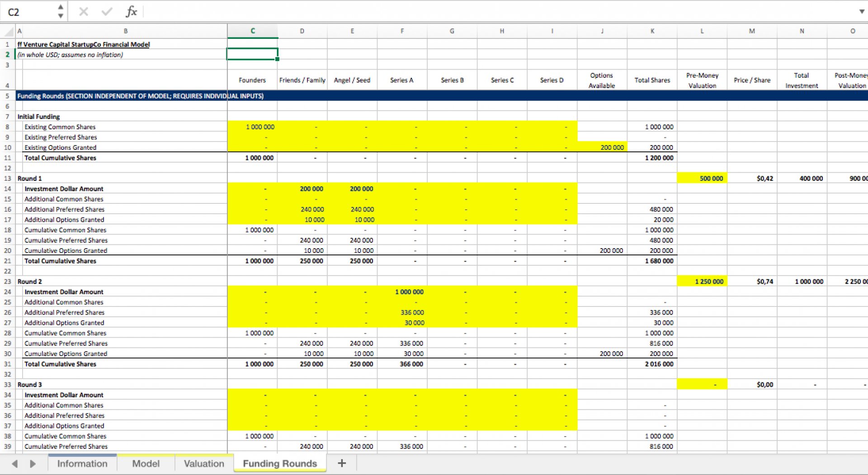The height and width of the screenshot is (475, 868).
Task: Select the 'Options Available' header cell
Action: pyautogui.click(x=602, y=80)
